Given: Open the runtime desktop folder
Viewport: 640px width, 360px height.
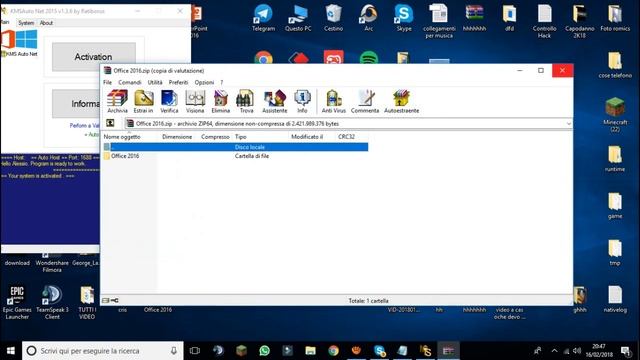Looking at the screenshot, I should click(615, 159).
